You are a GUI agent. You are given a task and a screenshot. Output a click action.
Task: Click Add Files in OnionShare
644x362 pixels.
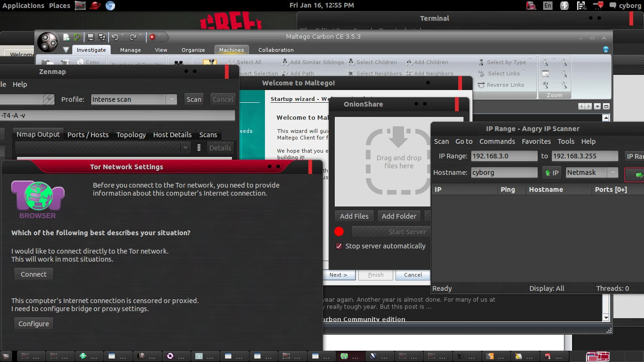click(354, 216)
